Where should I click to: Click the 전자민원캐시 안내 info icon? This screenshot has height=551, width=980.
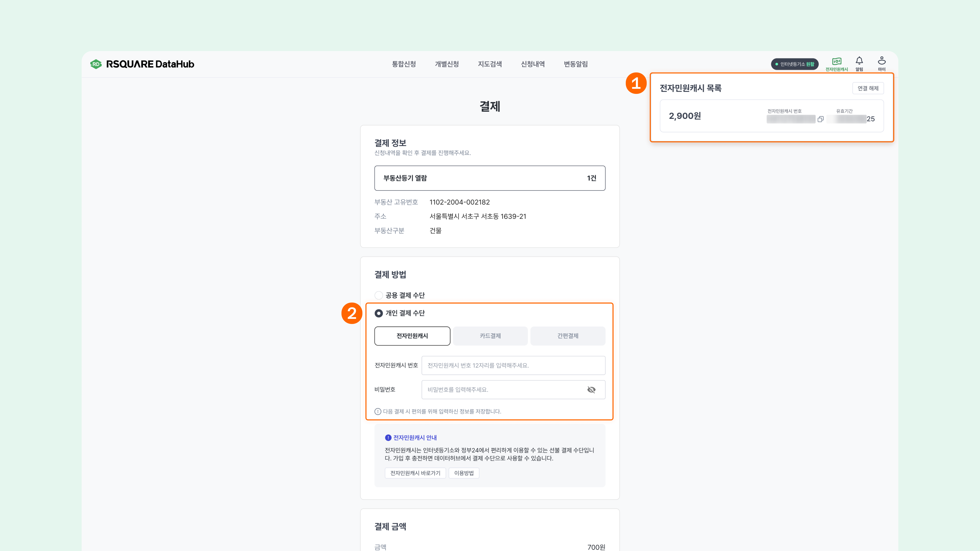tap(388, 438)
